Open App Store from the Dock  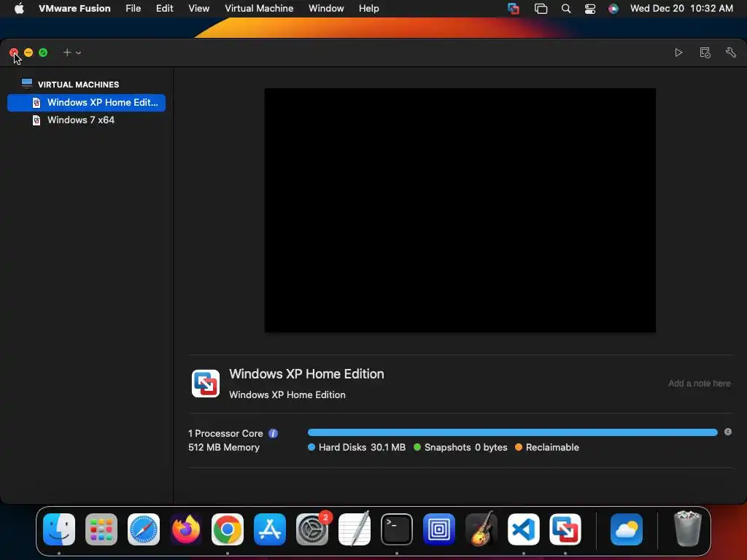point(270,529)
